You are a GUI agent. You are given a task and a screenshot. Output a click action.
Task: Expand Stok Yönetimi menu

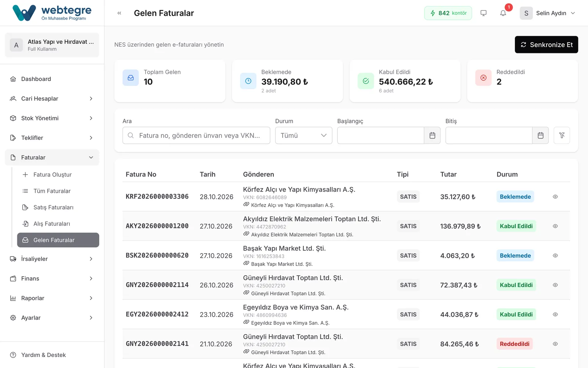(52, 118)
